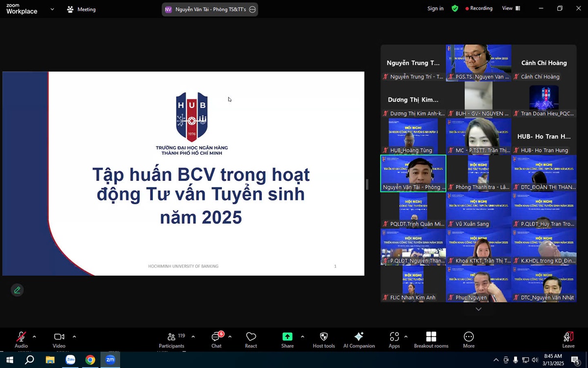Open Breakout rooms
The height and width of the screenshot is (368, 588).
(x=431, y=340)
